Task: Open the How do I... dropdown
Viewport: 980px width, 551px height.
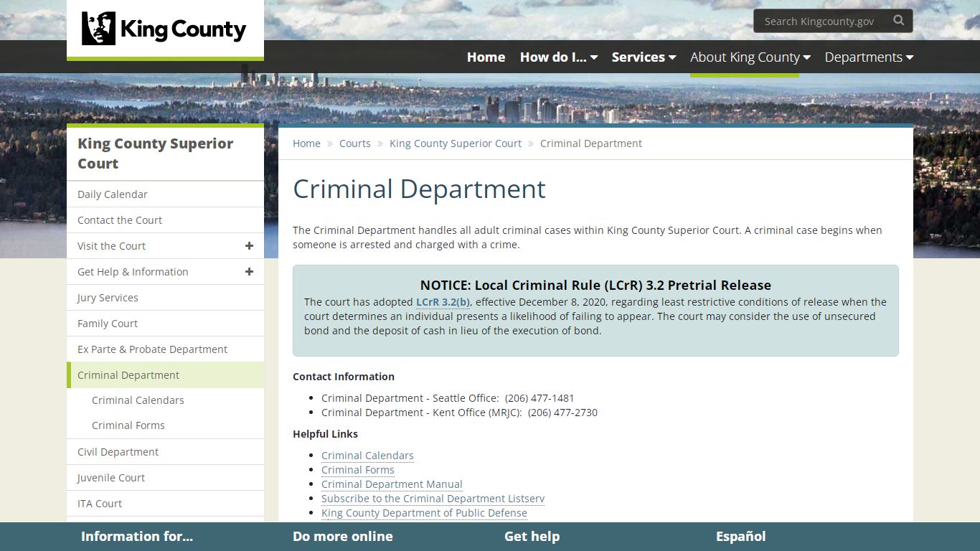Action: [558, 57]
